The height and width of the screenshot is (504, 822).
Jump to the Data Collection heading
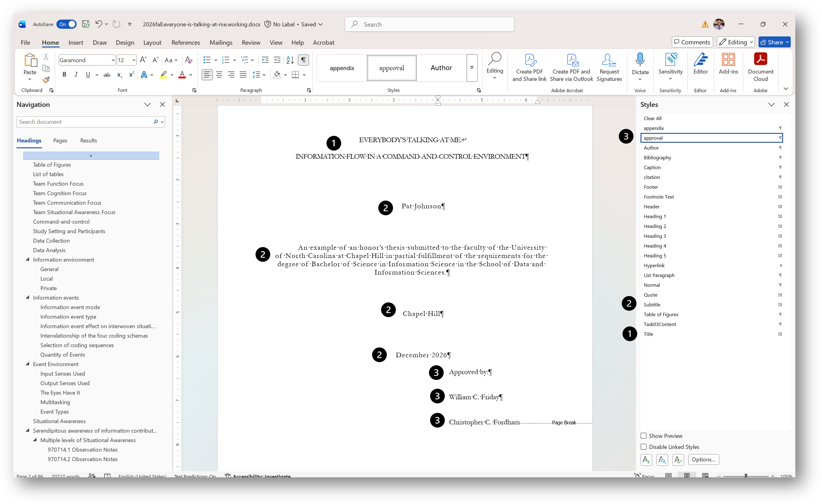tap(51, 241)
